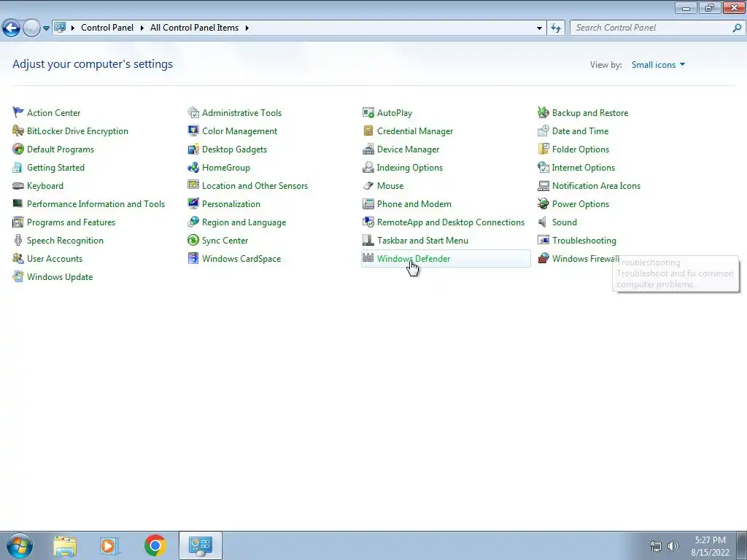Click the Credential Manager safe icon

tap(368, 131)
